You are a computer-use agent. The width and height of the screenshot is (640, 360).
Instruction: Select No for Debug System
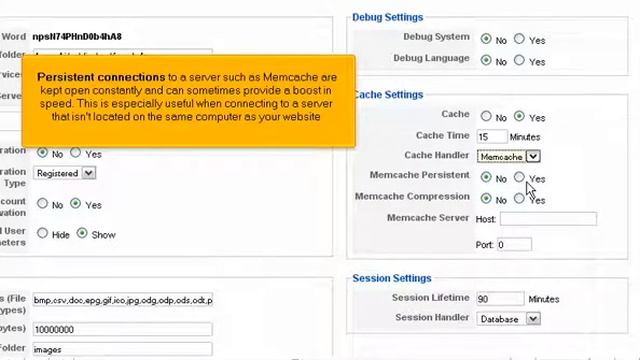[486, 39]
